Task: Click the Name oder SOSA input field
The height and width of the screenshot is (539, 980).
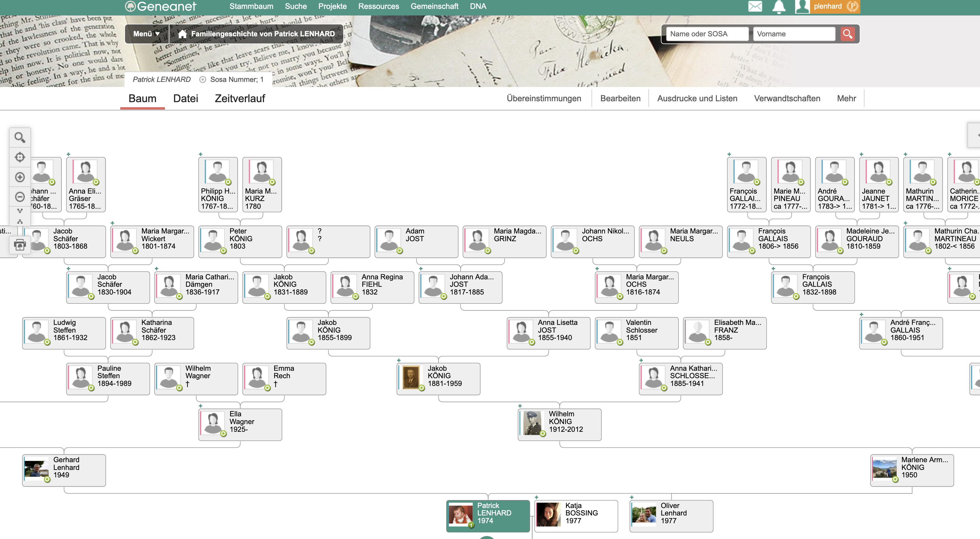Action: click(x=707, y=34)
